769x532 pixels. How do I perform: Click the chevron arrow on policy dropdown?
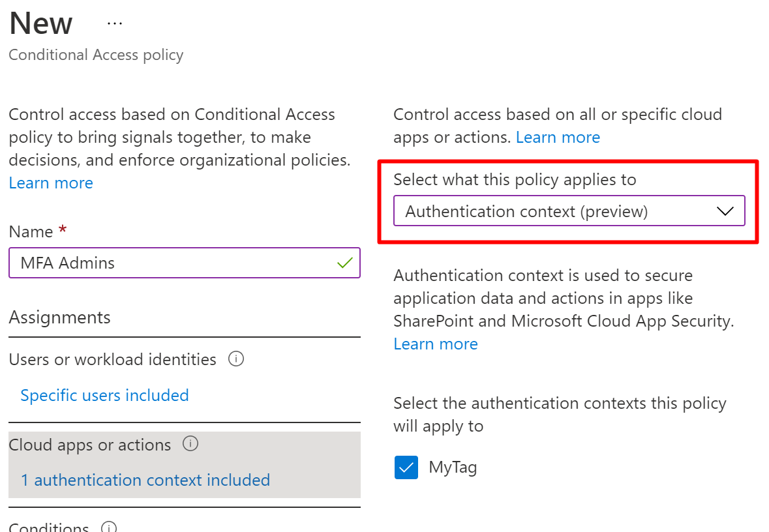pyautogui.click(x=725, y=211)
